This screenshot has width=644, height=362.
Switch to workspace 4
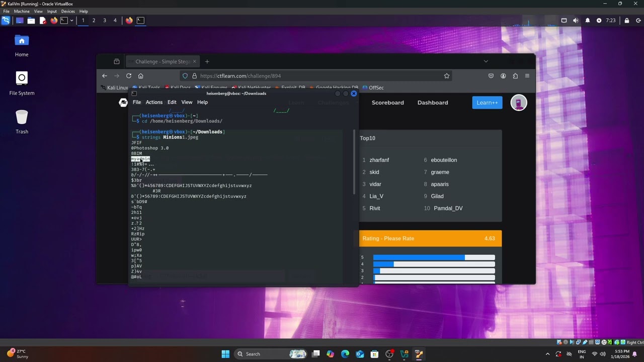115,21
